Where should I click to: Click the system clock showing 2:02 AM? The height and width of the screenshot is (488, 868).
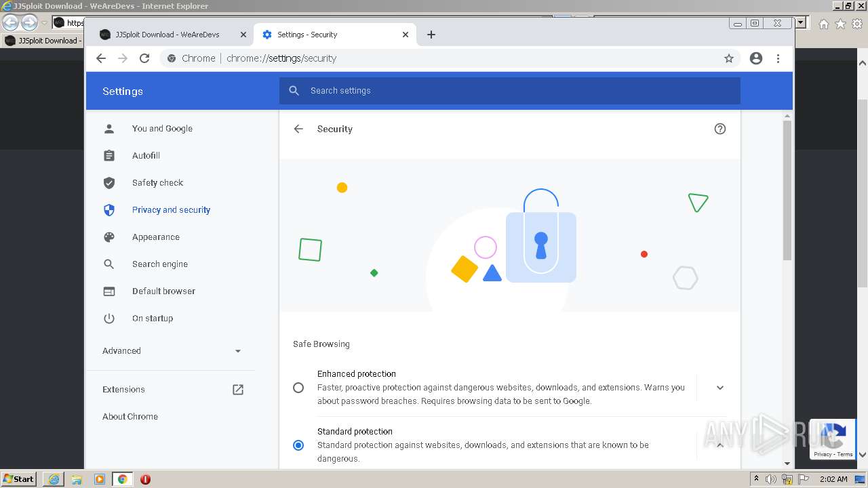833,479
